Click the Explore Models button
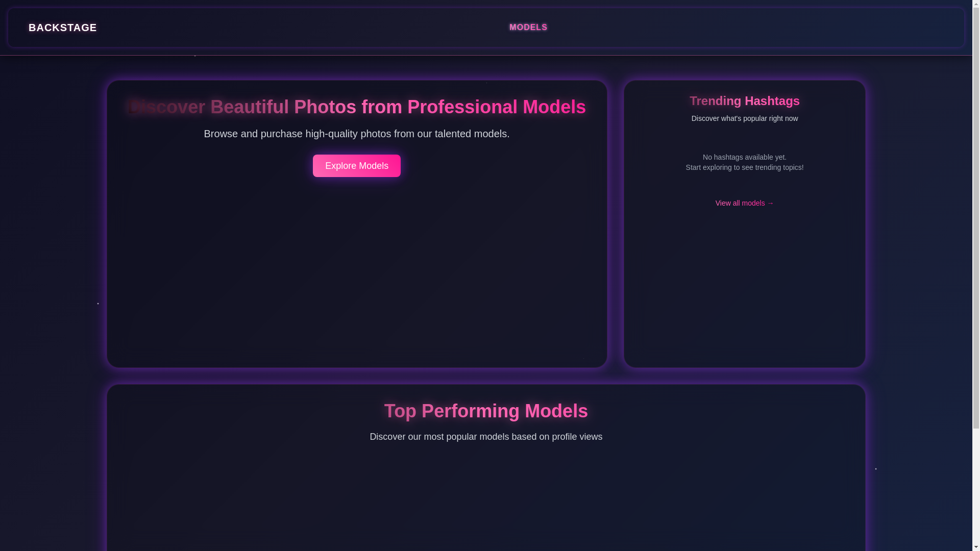This screenshot has height=551, width=980. [357, 166]
